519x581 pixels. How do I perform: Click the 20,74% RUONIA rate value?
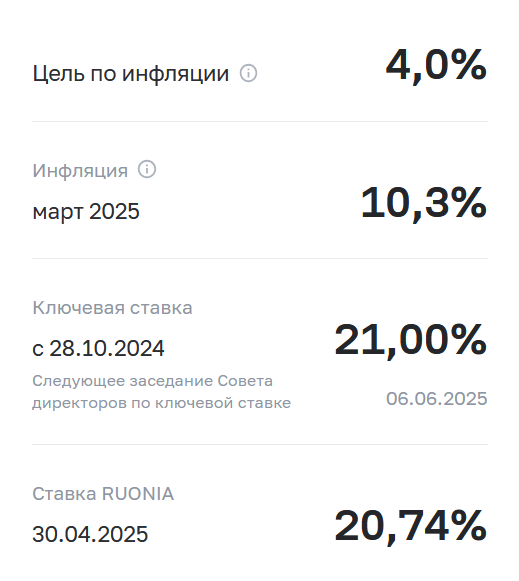click(x=410, y=527)
